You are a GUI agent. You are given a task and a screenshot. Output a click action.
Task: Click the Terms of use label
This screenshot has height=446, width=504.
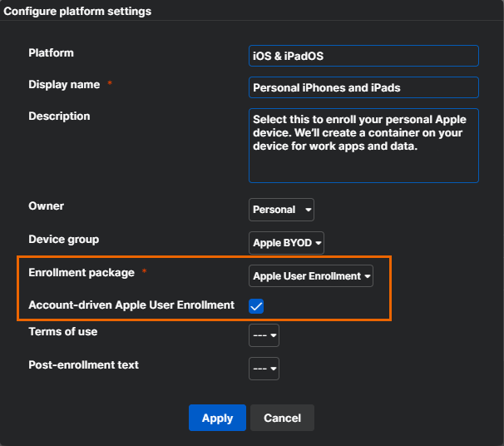coord(62,331)
